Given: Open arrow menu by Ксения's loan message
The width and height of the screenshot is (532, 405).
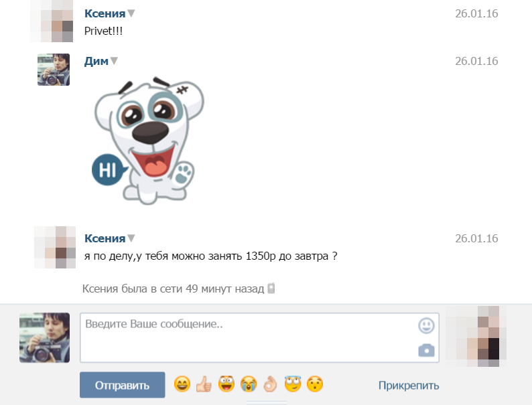Looking at the screenshot, I should coord(131,238).
